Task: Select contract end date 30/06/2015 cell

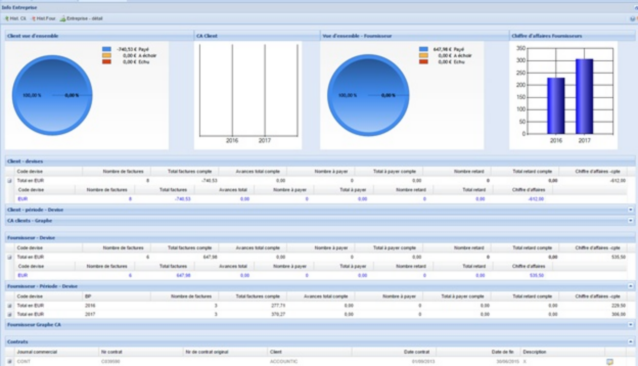Action: 508,362
